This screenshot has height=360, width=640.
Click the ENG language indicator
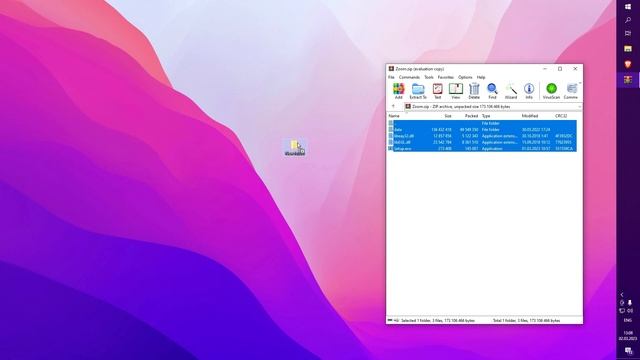point(628,321)
